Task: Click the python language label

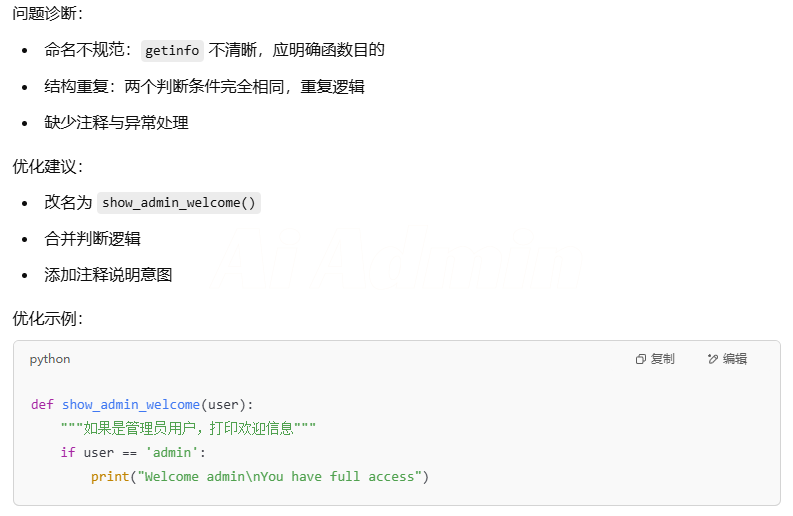Action: point(50,359)
